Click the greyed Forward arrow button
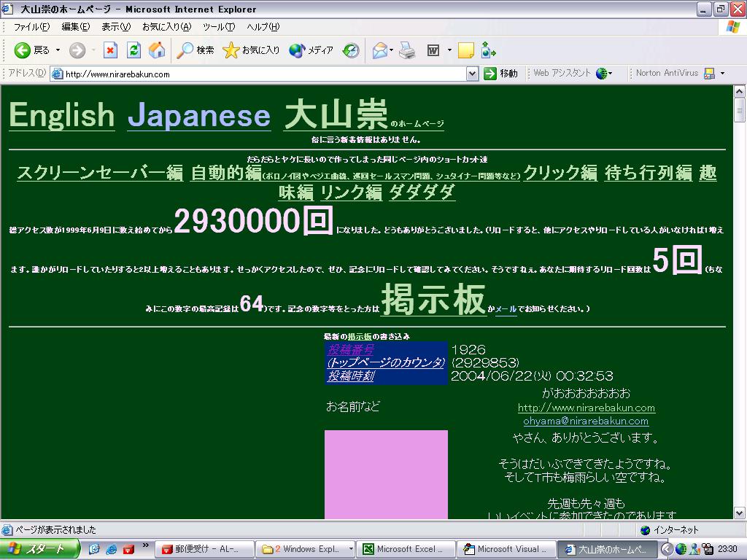Screen dimensions: 747x560 point(77,50)
